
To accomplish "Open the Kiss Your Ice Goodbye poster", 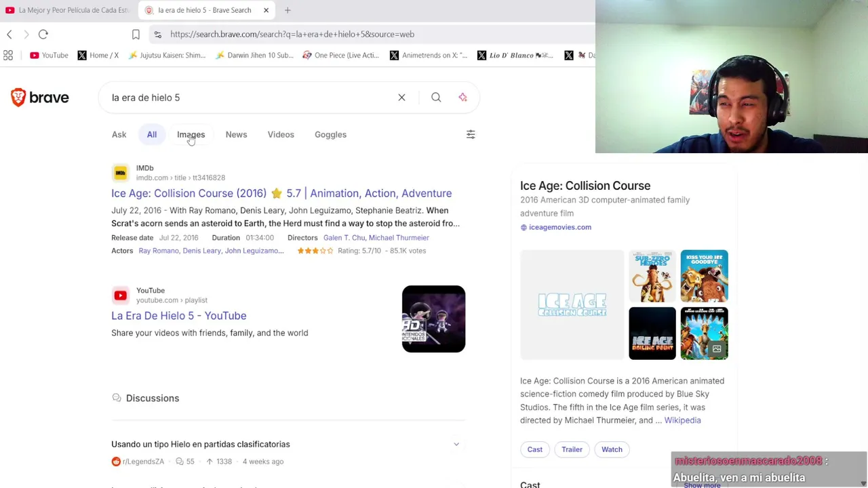I will click(x=704, y=276).
